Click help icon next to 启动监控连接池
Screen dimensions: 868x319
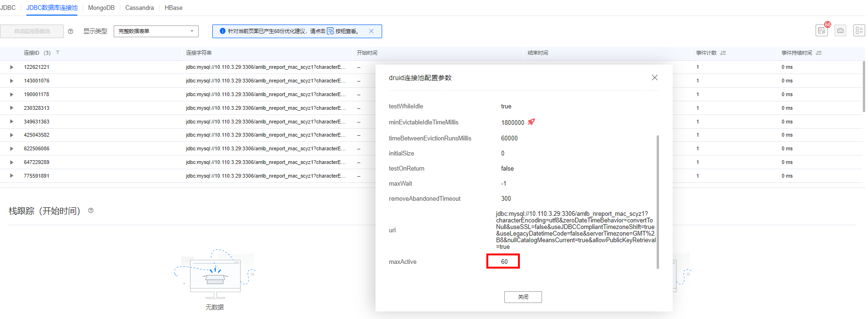click(x=71, y=32)
